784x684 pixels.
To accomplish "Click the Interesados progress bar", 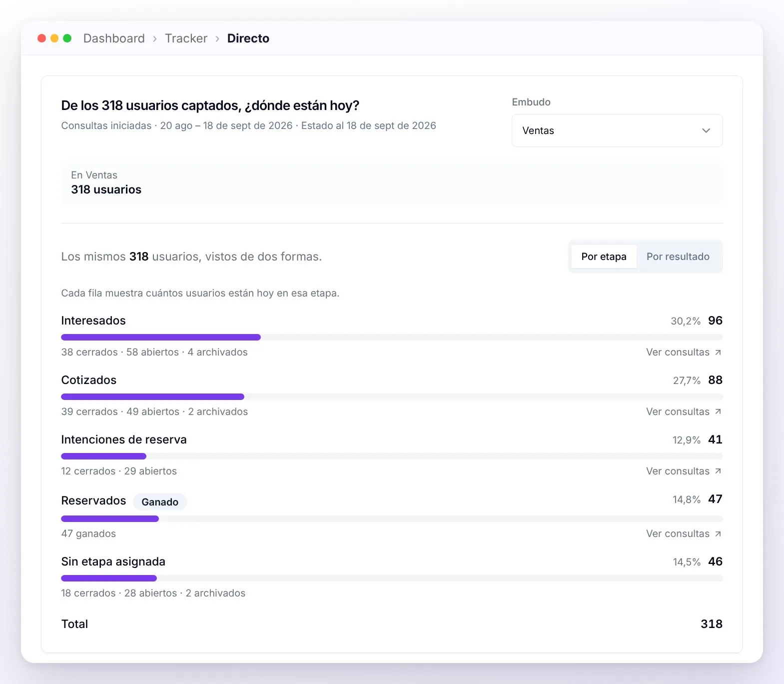I will [392, 337].
